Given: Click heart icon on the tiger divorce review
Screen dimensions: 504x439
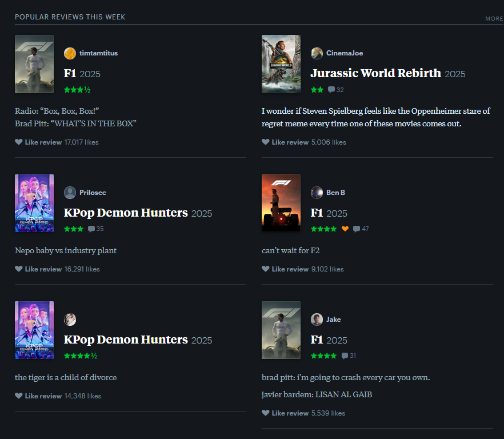Looking at the screenshot, I should pos(19,396).
